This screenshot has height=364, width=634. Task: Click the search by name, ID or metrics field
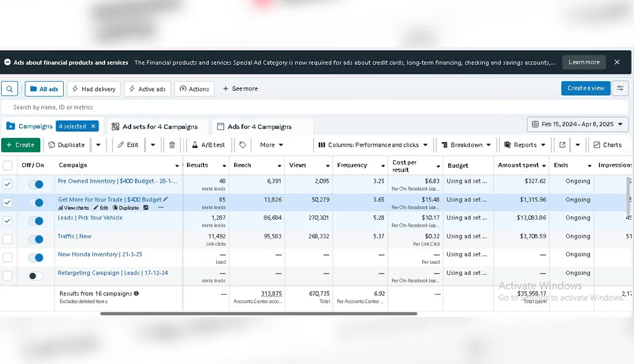[x=315, y=107]
